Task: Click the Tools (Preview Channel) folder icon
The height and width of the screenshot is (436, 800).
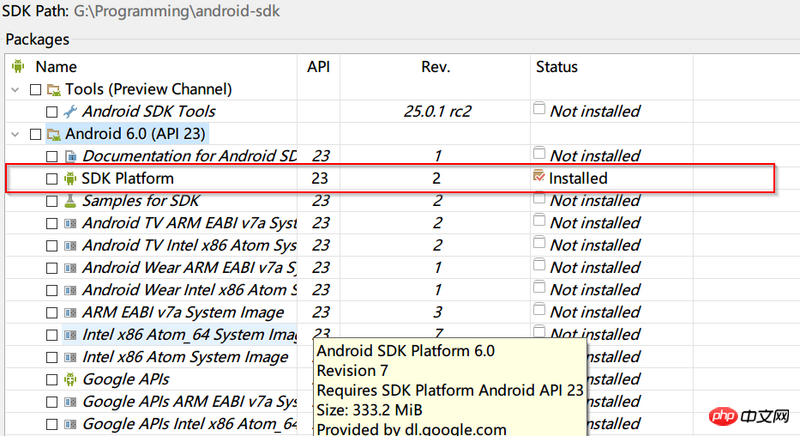Action: point(54,90)
